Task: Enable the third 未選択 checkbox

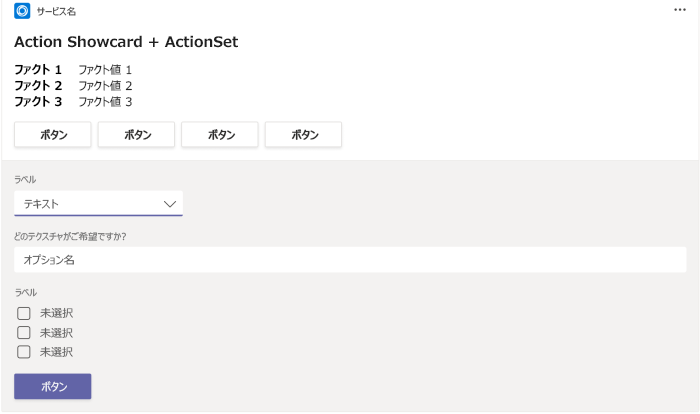Action: tap(24, 352)
